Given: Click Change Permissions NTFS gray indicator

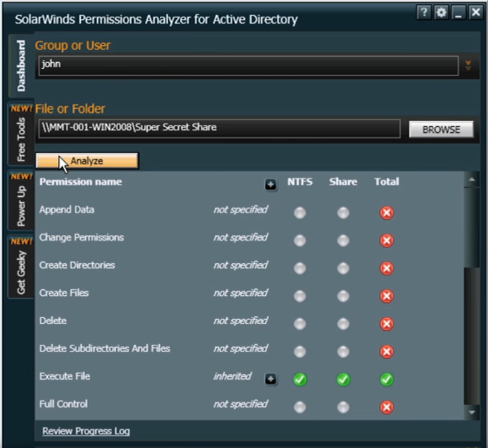Looking at the screenshot, I should (x=300, y=240).
